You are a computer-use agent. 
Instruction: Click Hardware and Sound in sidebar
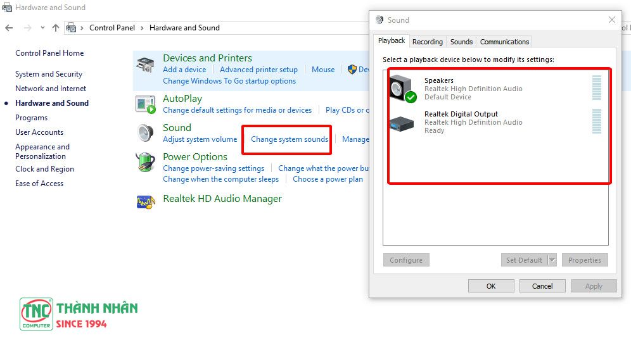(52, 103)
